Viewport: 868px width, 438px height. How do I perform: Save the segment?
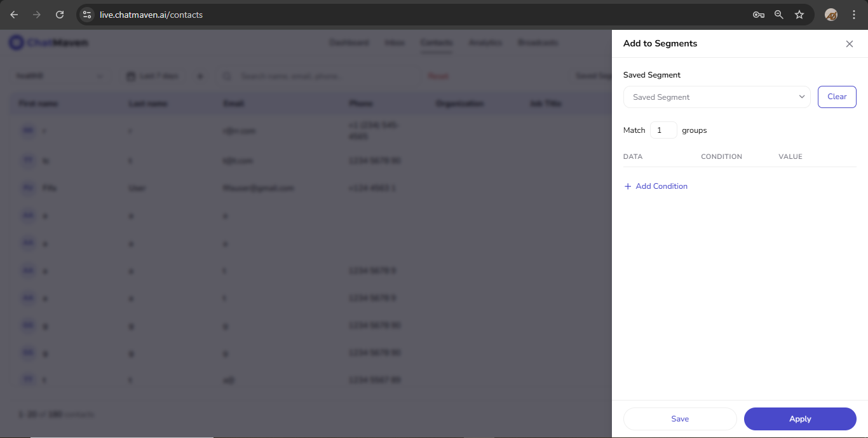point(680,419)
